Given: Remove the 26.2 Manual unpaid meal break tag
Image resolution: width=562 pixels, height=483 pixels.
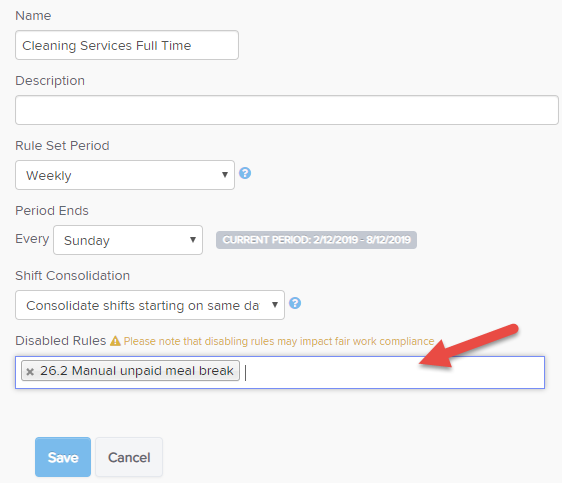Looking at the screenshot, I should click(30, 372).
